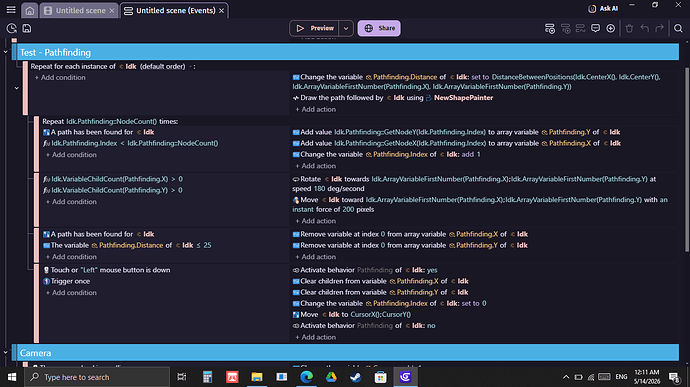
Task: Select Add value GetNodeX to Pathfinding.X action
Action: 456,143
